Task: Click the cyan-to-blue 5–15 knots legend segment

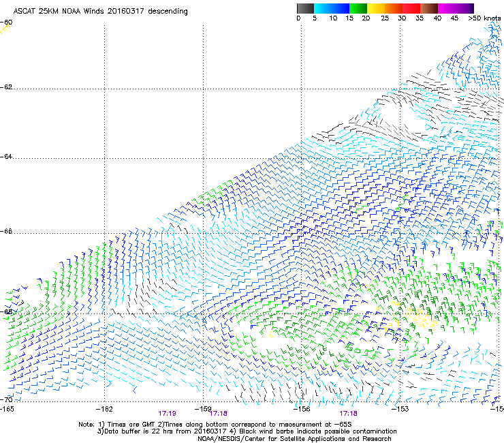Action: point(332,8)
